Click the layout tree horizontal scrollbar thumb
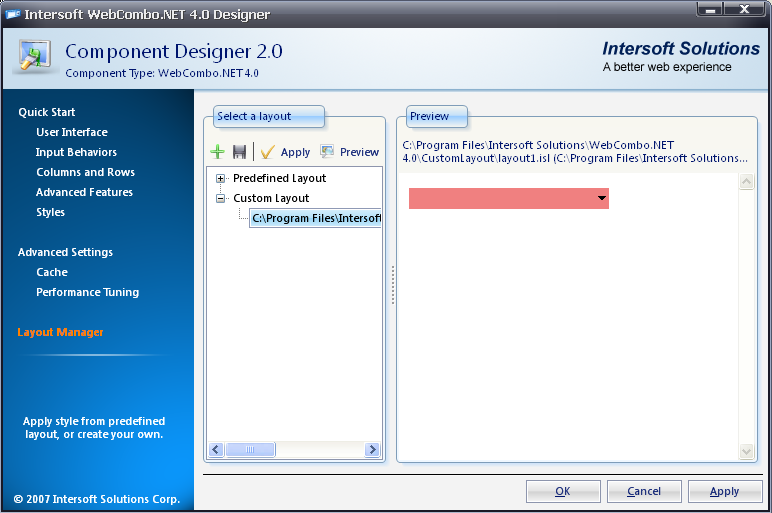772x513 pixels. pos(250,449)
